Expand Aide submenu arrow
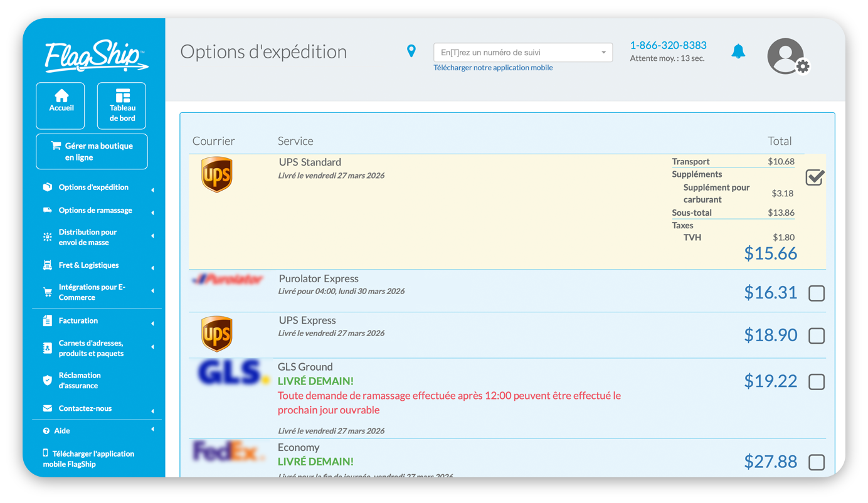 pos(152,430)
